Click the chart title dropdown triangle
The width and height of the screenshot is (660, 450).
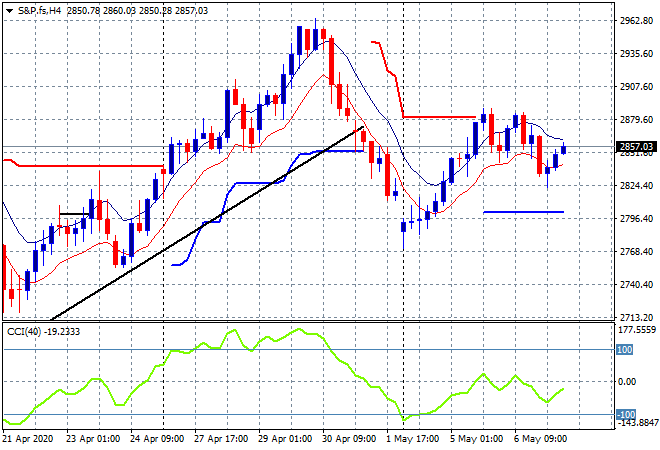coord(9,11)
